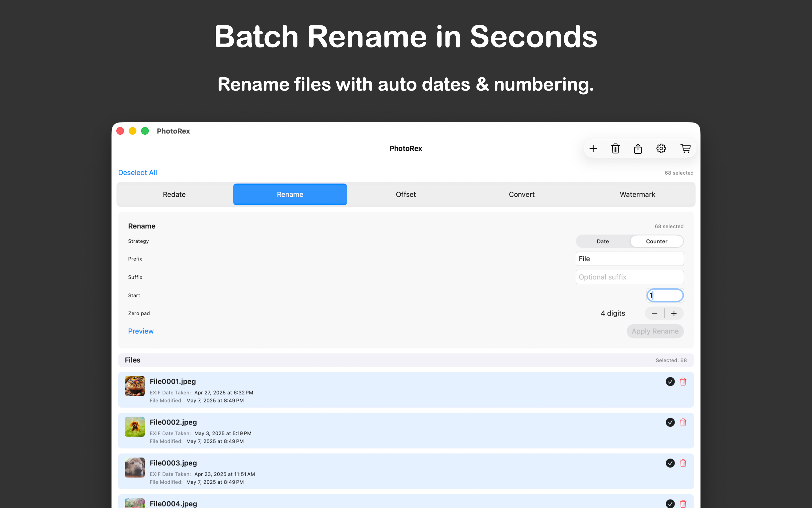Viewport: 812px width, 508px height.
Task: Open settings via the gear icon
Action: point(661,148)
